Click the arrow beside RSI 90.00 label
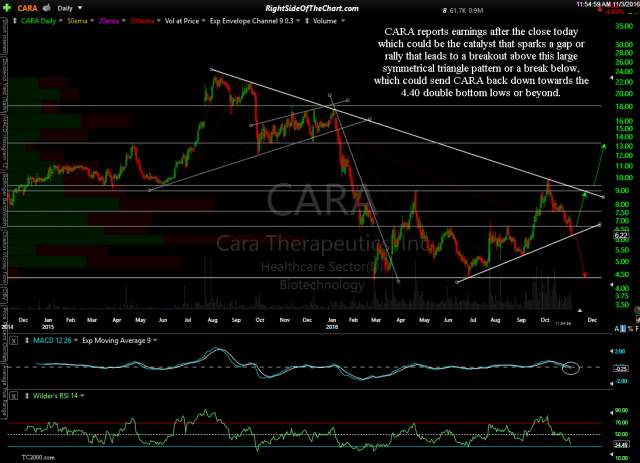Viewport: 640px width, 463px height. click(611, 412)
